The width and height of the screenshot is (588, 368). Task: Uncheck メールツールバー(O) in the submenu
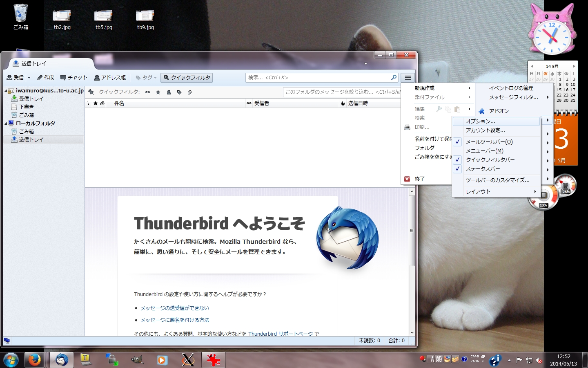(x=496, y=142)
